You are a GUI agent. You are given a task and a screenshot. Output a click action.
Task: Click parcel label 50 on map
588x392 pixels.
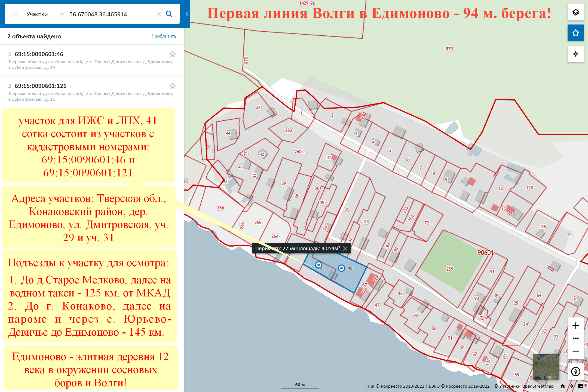[434, 328]
